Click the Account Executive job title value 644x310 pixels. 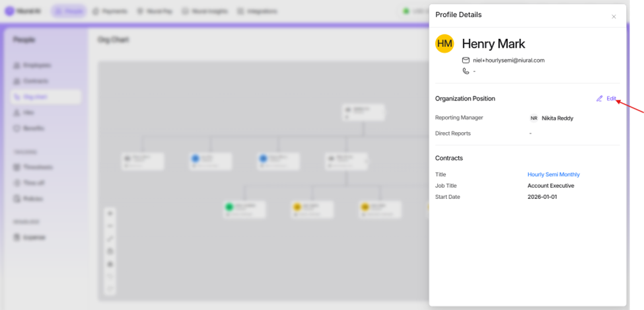tap(551, 186)
